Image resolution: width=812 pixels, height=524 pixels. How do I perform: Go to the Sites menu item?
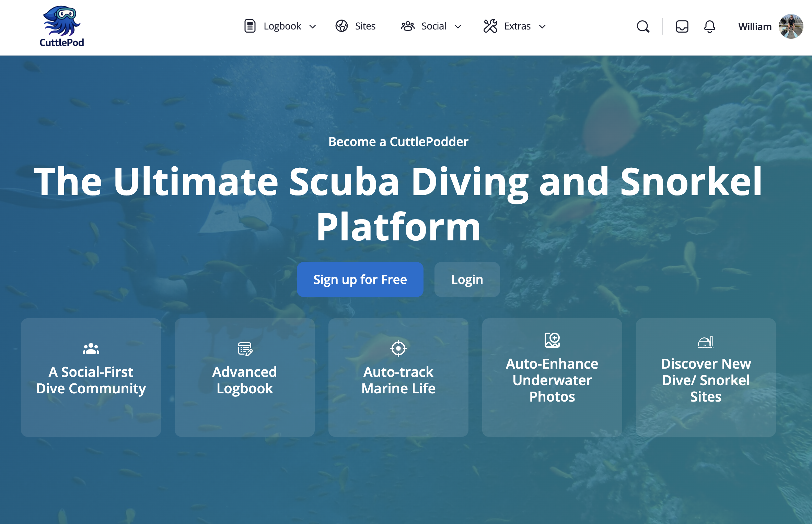pyautogui.click(x=365, y=26)
